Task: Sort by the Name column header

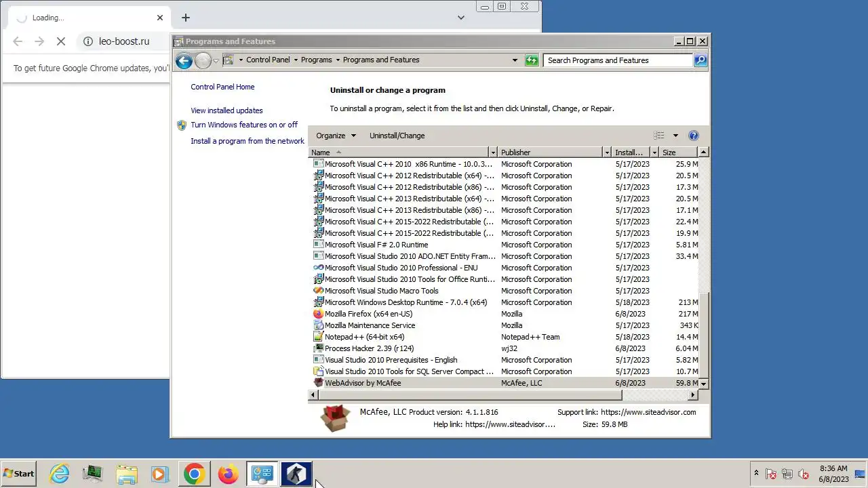Action: (x=399, y=152)
